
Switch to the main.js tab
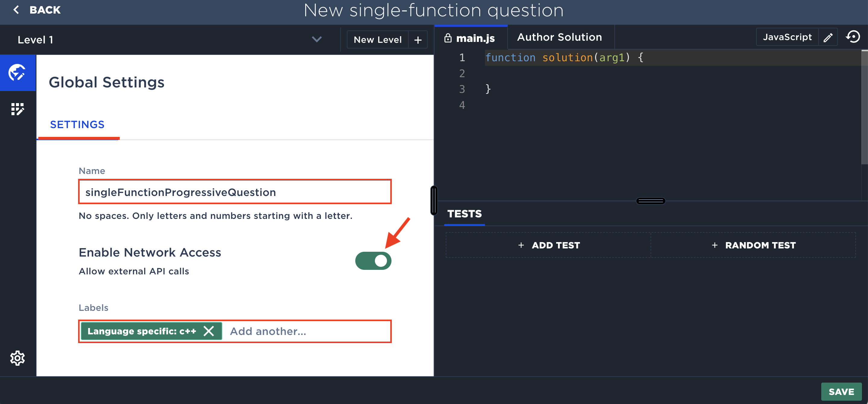click(471, 38)
